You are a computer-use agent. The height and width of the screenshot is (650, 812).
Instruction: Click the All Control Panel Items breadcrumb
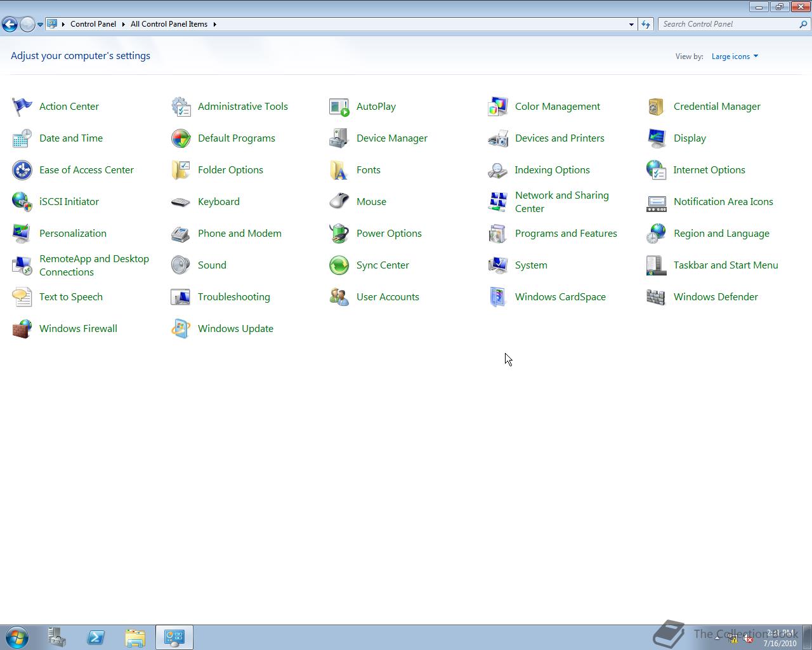[169, 24]
